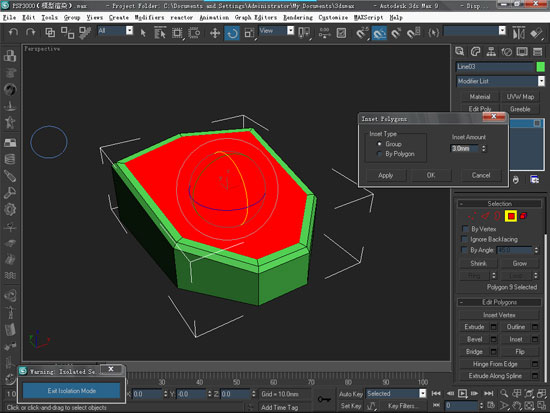Select the Select Object arrow tool
This screenshot has height=413, width=550.
(143, 33)
